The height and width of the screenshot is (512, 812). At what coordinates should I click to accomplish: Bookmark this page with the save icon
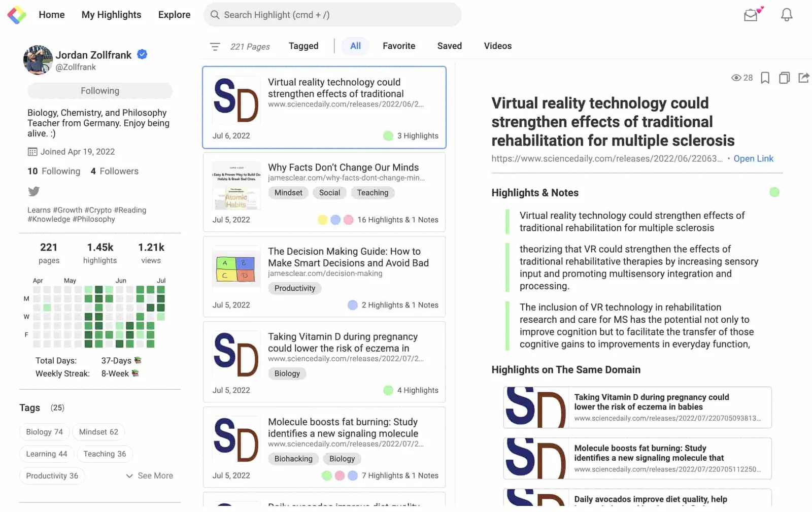[765, 78]
